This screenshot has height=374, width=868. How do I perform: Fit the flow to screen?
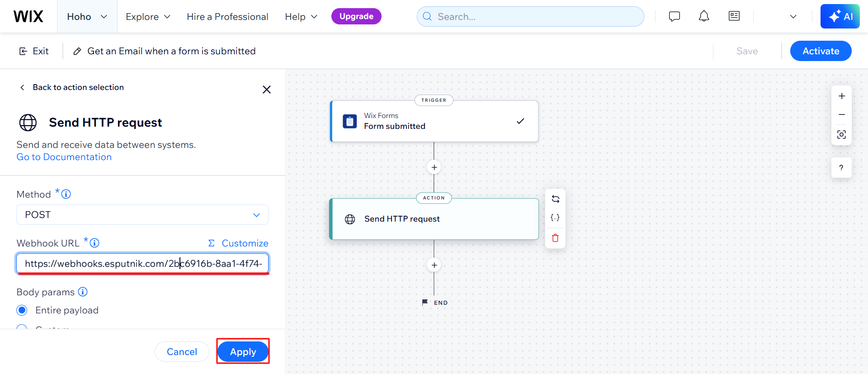coord(842,135)
